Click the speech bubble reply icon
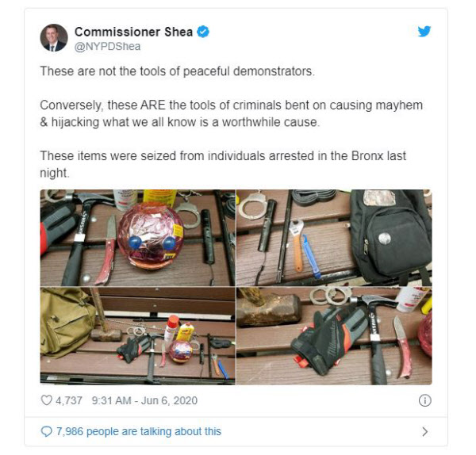476x455 pixels. point(46,431)
